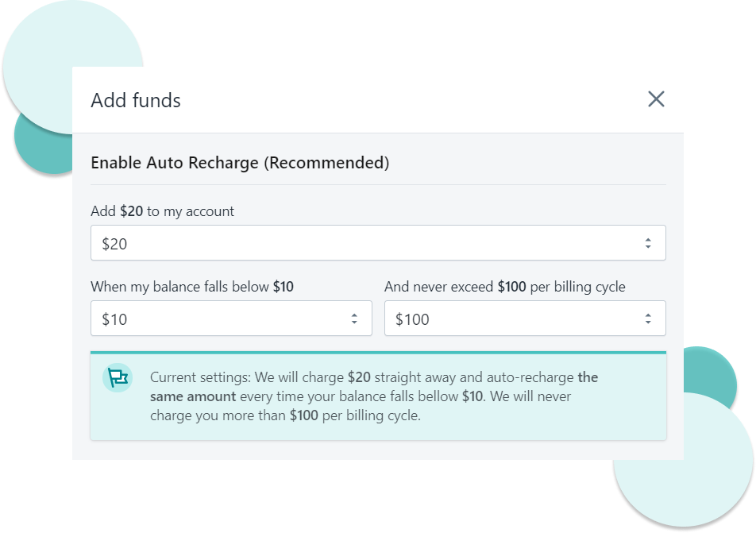756x533 pixels.
Task: Open the recharge amount dropdown showing $20
Action: coord(378,242)
